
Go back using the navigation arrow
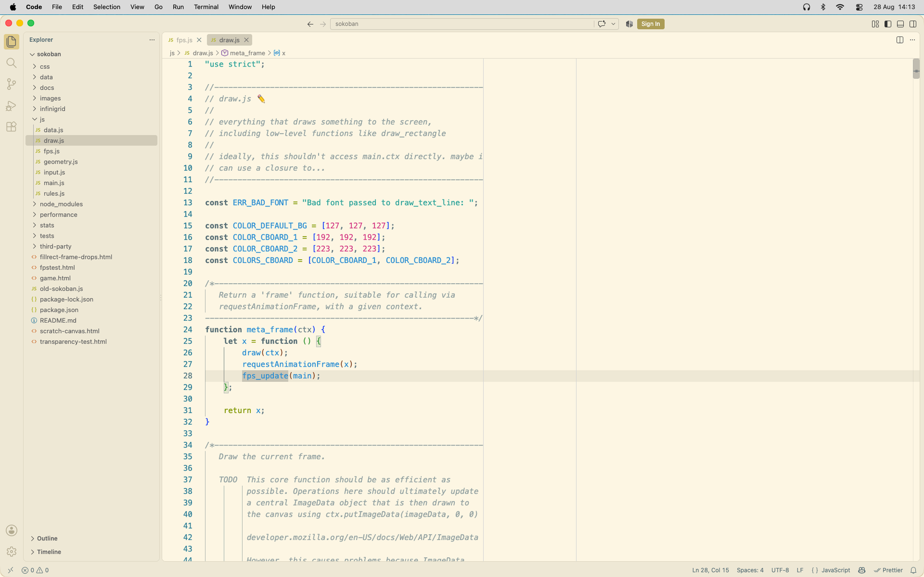(310, 24)
